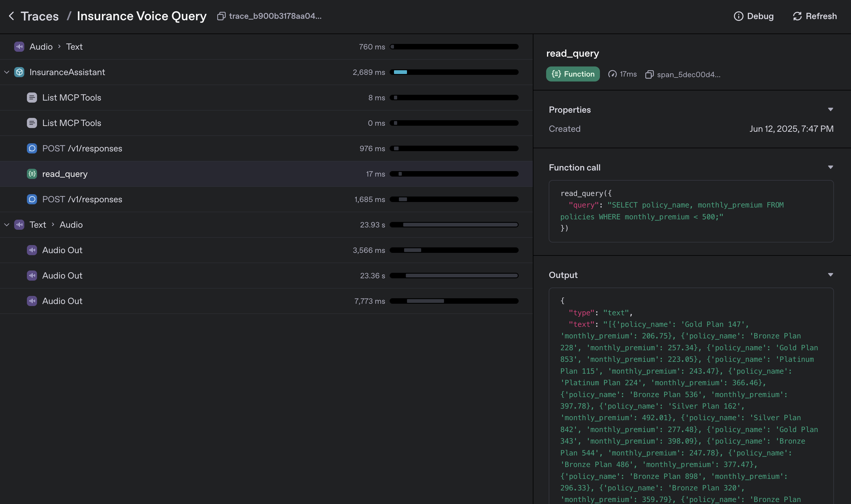This screenshot has height=504, width=851.
Task: Go to Traces breadcrumb
Action: [x=39, y=16]
